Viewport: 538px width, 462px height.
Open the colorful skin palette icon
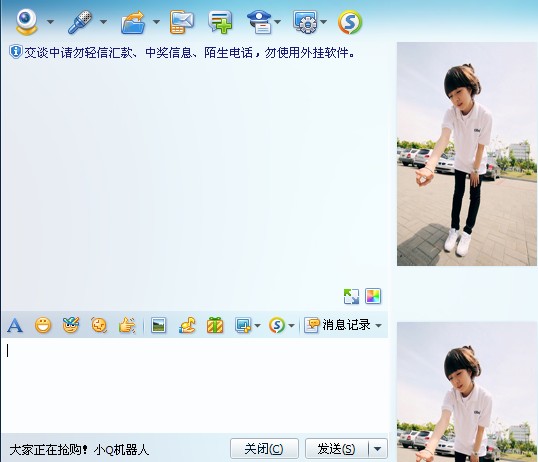click(x=373, y=296)
